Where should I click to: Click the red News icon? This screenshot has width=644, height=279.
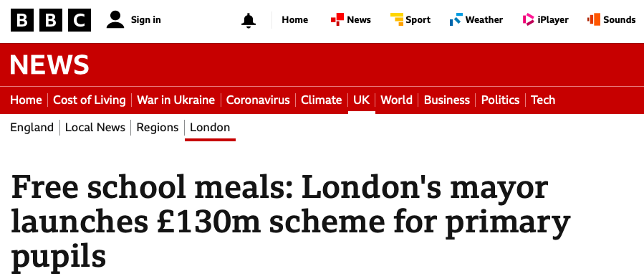(x=337, y=19)
